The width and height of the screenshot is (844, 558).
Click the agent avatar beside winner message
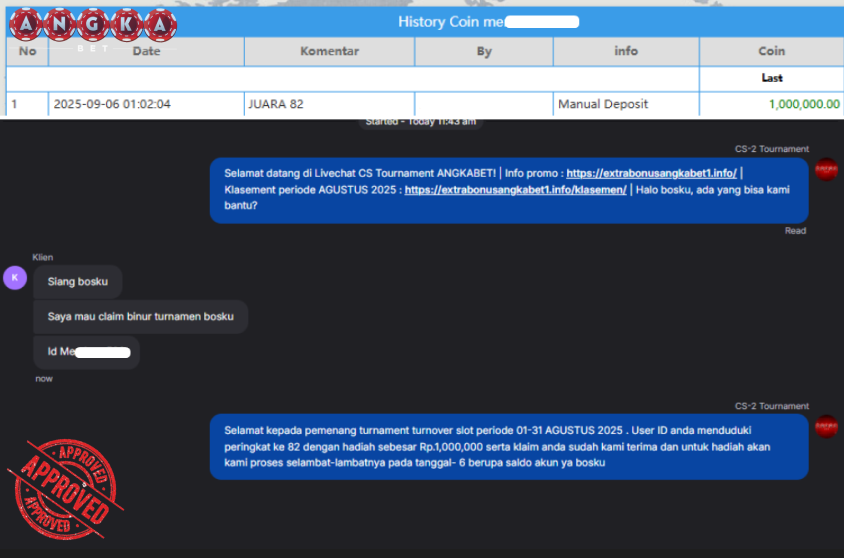[826, 426]
